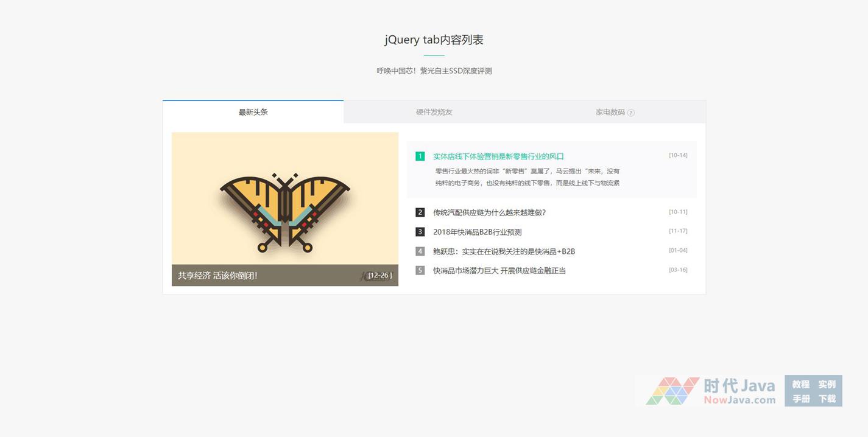Open the 硬件发烧友 tab
Image resolution: width=868 pixels, height=437 pixels.
434,112
